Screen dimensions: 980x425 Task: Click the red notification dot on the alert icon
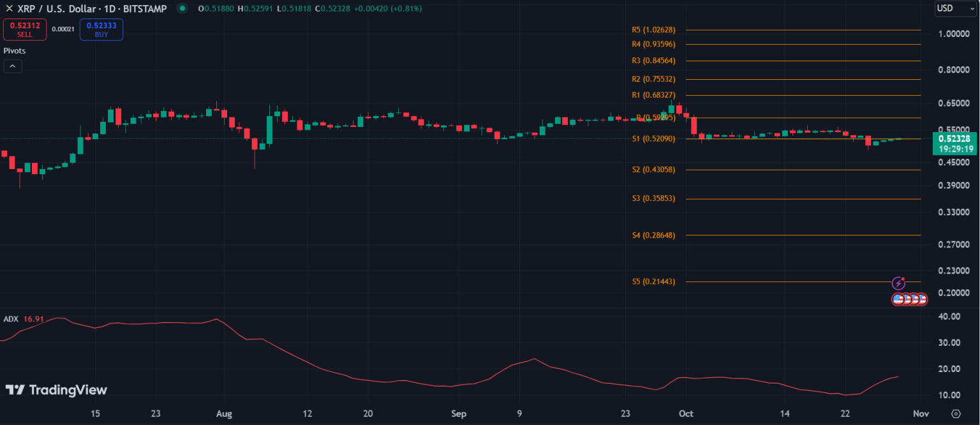pyautogui.click(x=903, y=278)
